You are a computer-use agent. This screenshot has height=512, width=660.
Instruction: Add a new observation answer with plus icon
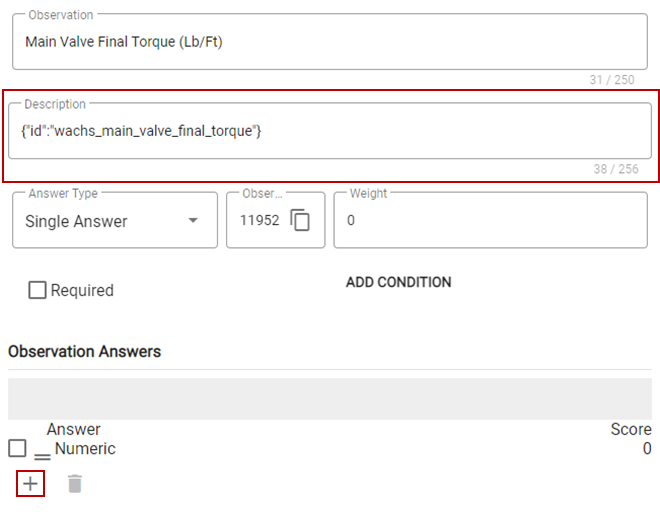click(30, 483)
